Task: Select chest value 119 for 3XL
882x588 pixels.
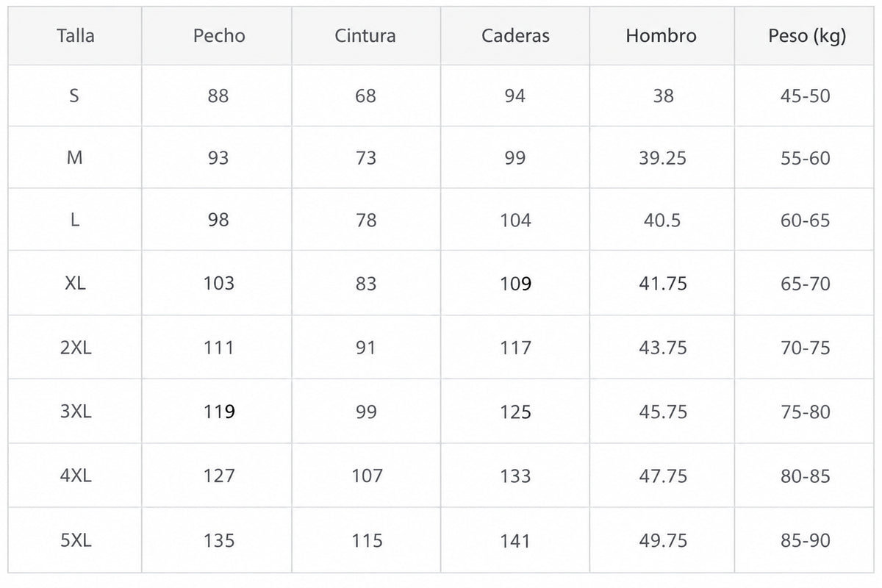Action: [219, 412]
